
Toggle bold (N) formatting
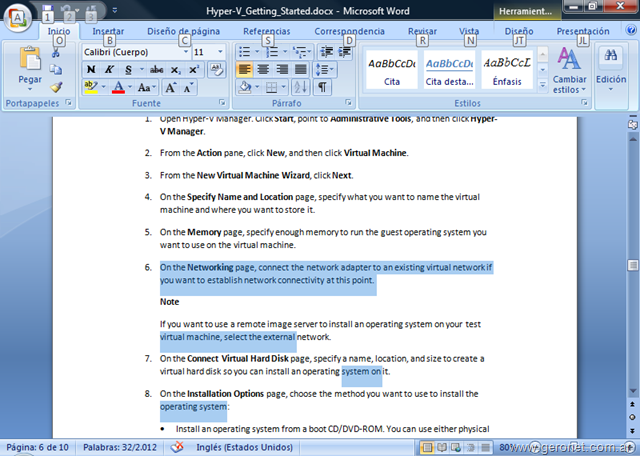coord(91,69)
